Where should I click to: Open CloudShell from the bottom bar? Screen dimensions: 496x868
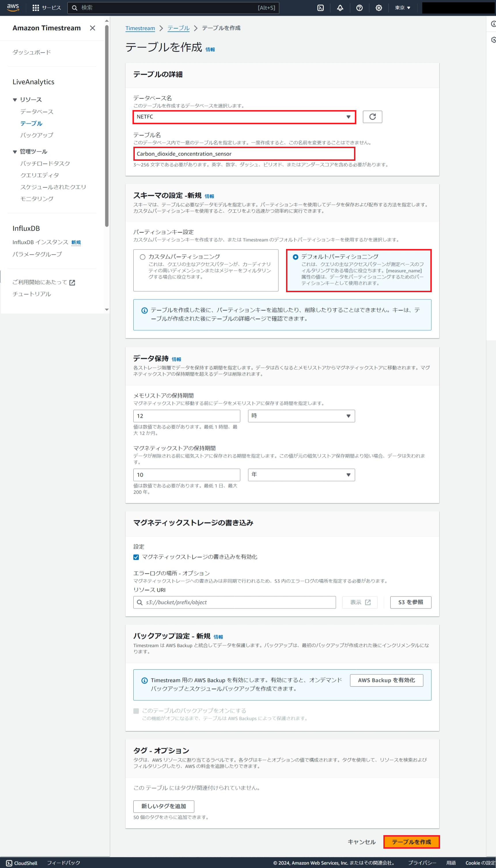(21, 863)
